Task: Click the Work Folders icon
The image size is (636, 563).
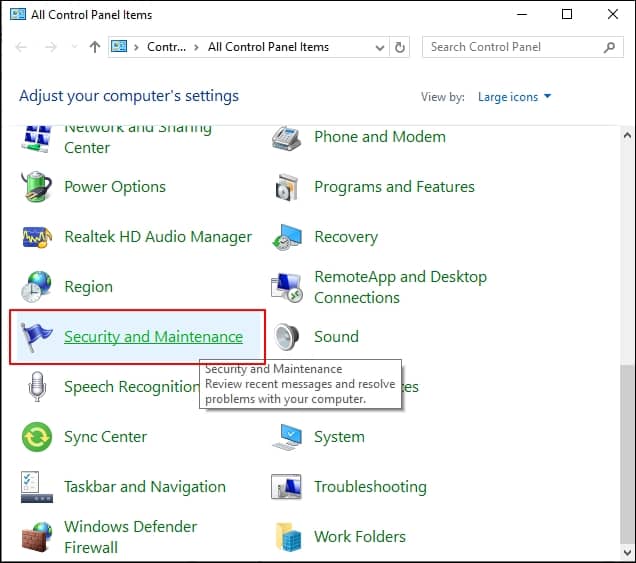Action: tap(288, 537)
